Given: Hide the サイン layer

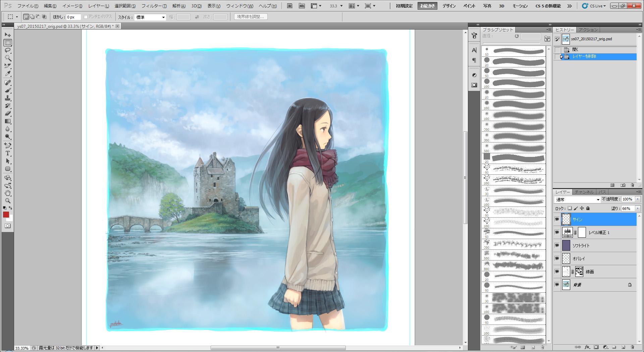Looking at the screenshot, I should pos(557,219).
